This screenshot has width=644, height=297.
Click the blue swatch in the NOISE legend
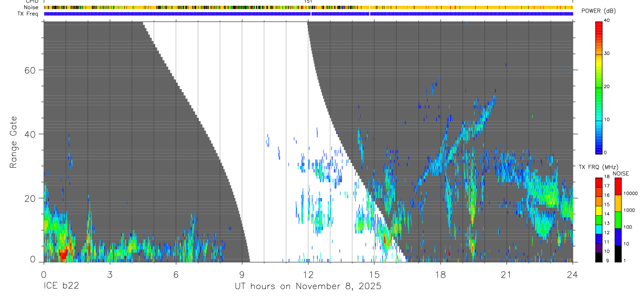click(618, 236)
